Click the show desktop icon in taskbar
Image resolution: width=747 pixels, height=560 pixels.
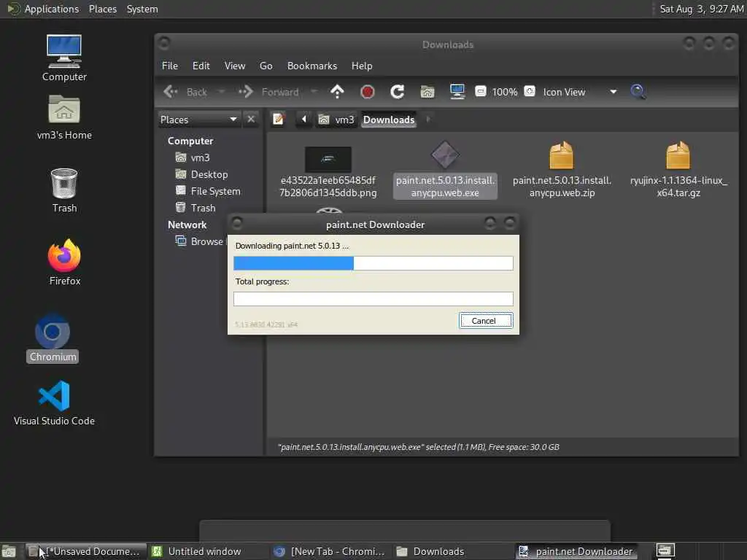click(9, 551)
